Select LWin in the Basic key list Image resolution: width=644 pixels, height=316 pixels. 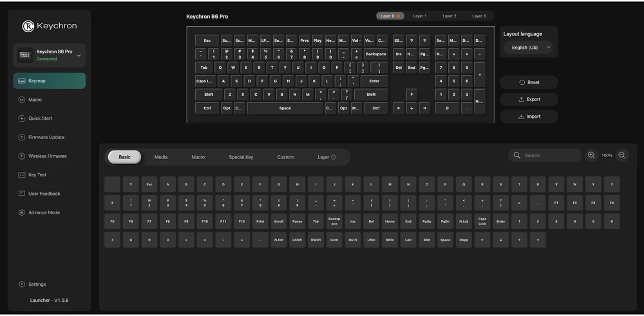[x=372, y=239]
